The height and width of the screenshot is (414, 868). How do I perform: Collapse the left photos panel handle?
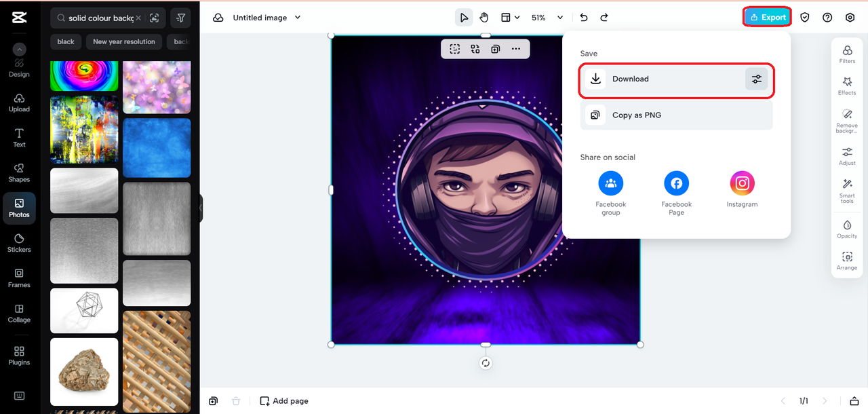(x=201, y=208)
